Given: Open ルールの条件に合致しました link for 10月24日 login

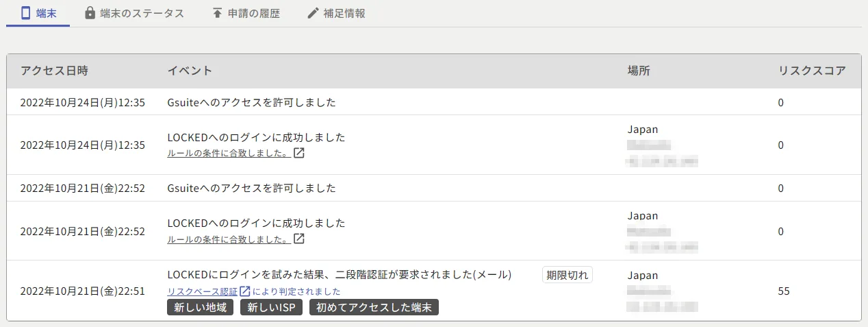Looking at the screenshot, I should 229,153.
